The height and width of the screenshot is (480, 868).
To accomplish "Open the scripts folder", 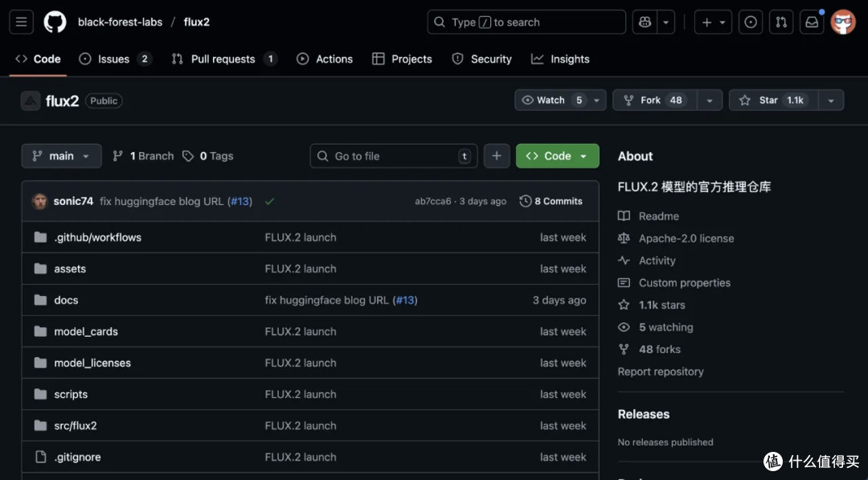I will coord(71,394).
